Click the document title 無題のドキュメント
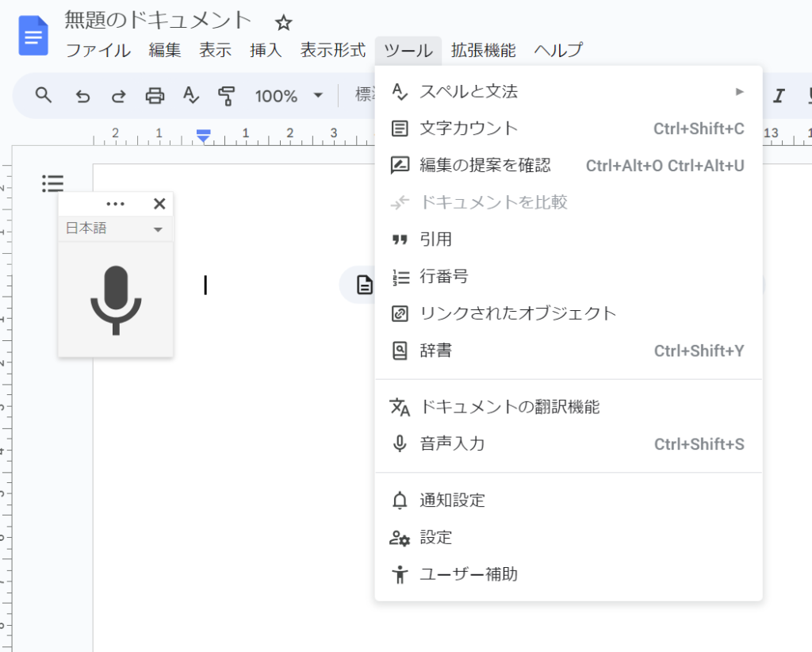The height and width of the screenshot is (652, 812). point(158,21)
